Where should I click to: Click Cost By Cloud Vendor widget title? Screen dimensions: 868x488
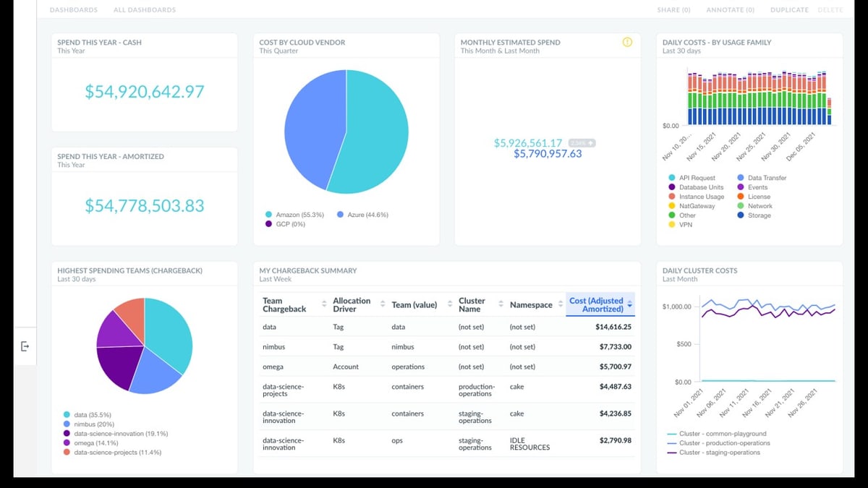302,42
